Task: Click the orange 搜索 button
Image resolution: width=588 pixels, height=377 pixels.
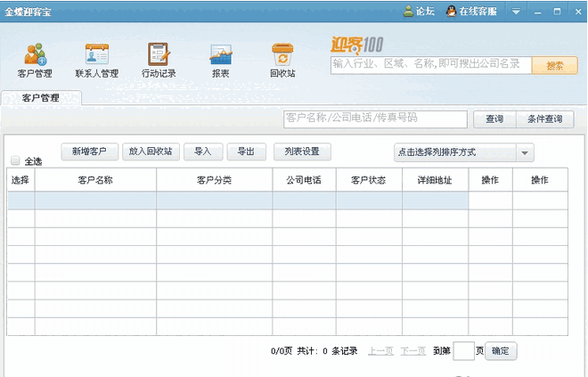Action: 555,66
